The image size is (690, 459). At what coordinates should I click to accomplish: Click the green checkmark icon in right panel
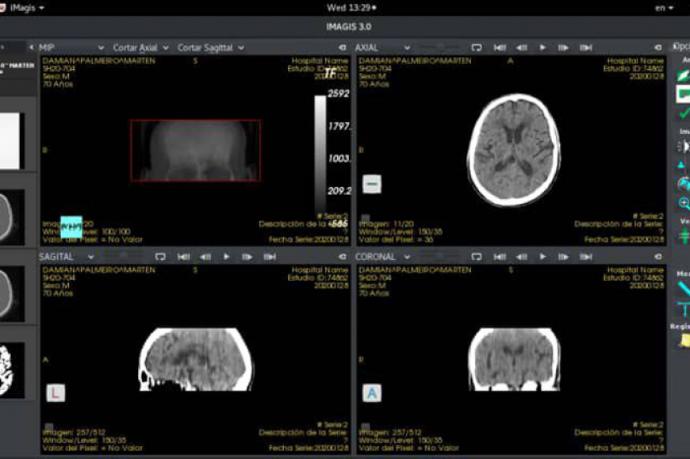(684, 115)
